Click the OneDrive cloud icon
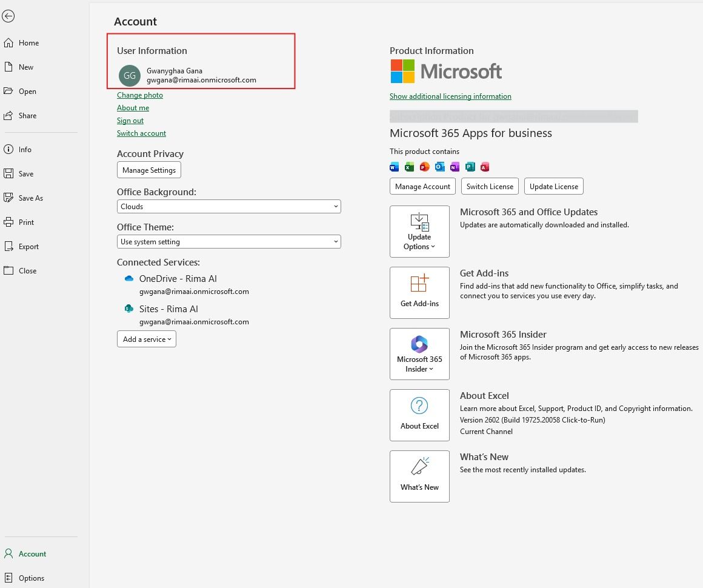This screenshot has width=703, height=588. pyautogui.click(x=128, y=279)
